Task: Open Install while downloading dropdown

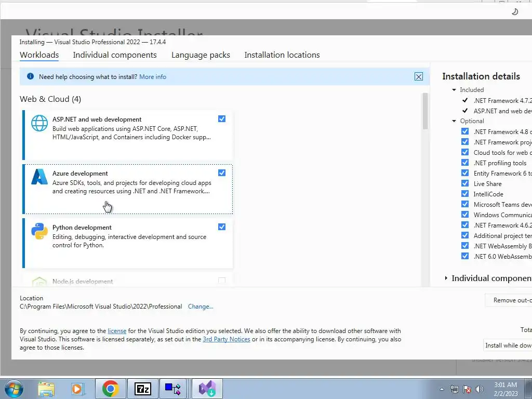Action: 508,345
